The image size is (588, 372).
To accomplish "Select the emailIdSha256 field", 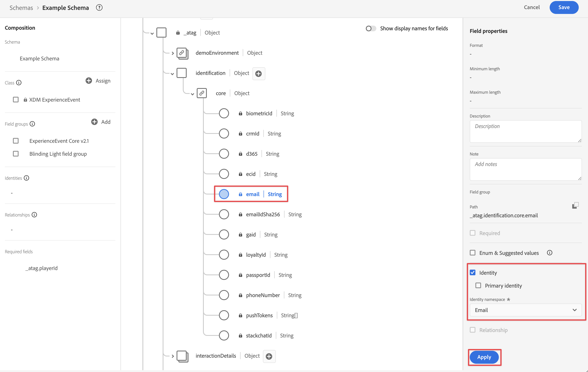I will 263,214.
